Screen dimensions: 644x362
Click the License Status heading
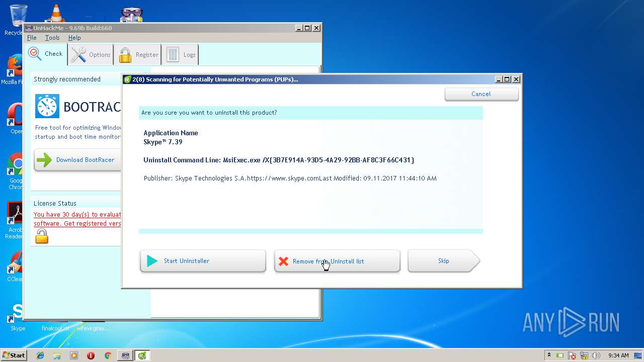[55, 204]
